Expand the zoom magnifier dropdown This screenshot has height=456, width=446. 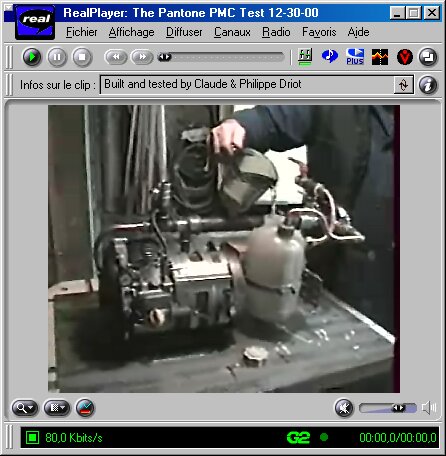[x=25, y=407]
